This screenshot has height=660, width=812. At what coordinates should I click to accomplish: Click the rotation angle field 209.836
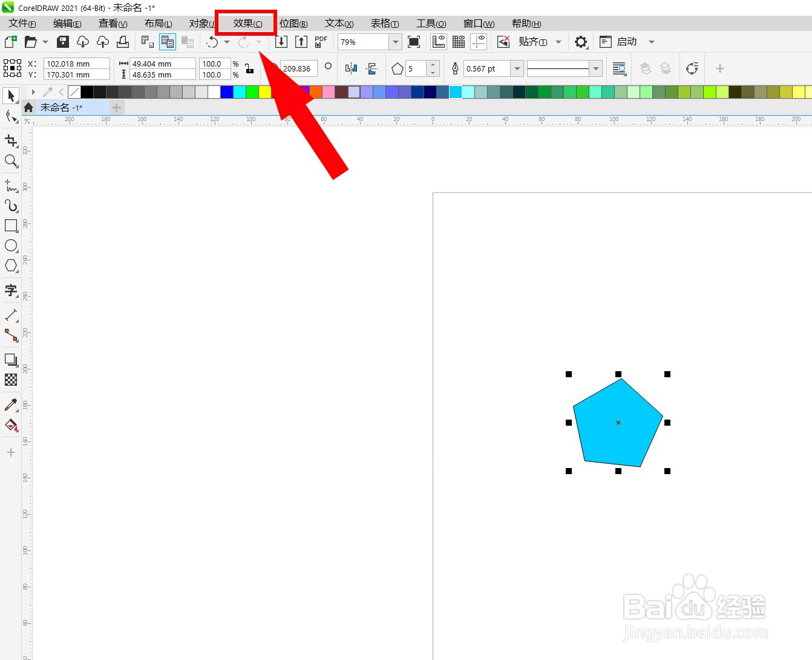(x=299, y=68)
